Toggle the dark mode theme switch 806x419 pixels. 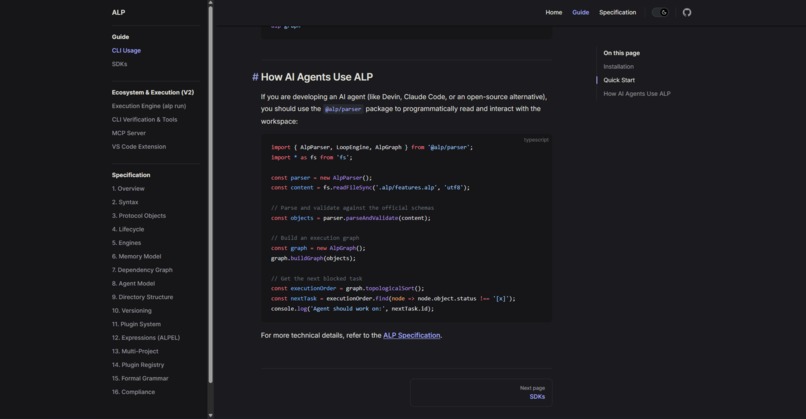pyautogui.click(x=660, y=12)
